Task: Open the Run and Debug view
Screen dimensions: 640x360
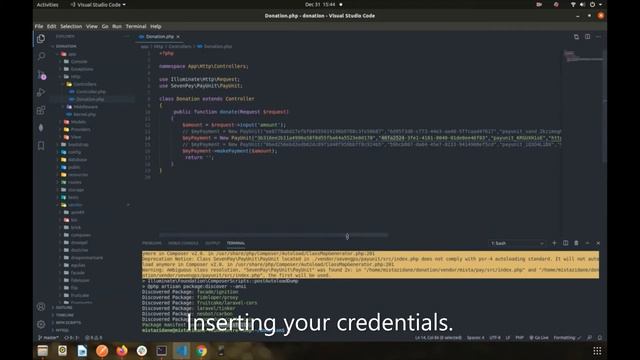Action: pos(41,92)
